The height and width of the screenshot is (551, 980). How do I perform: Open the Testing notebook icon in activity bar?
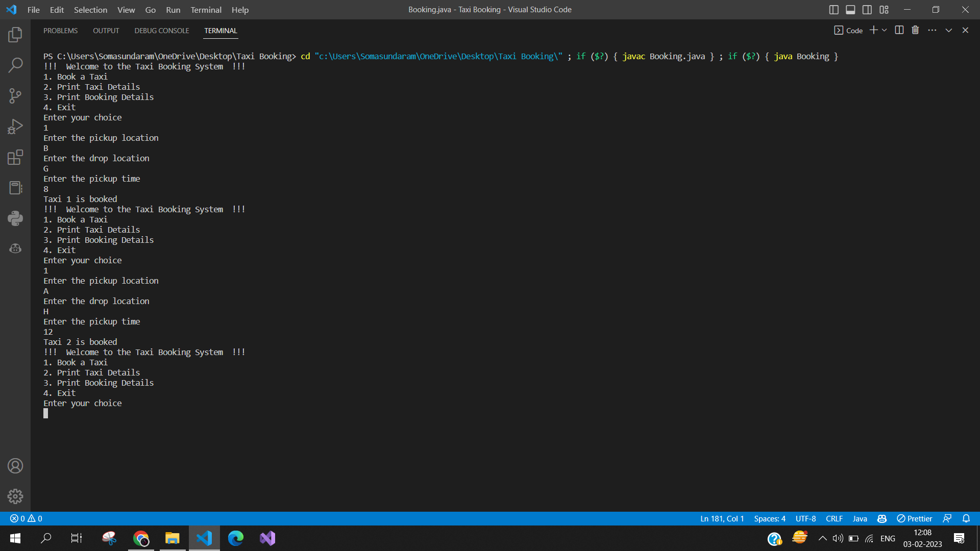tap(15, 188)
